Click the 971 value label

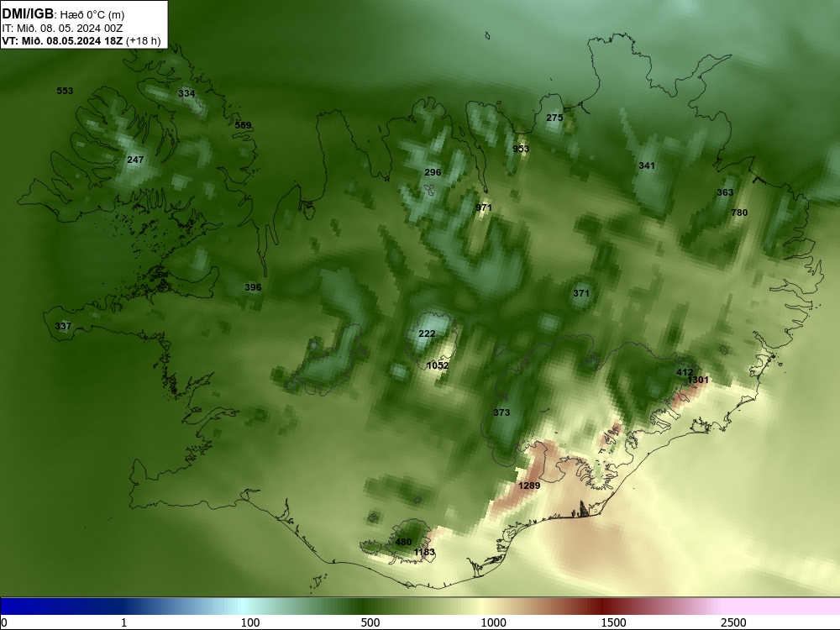tap(483, 207)
